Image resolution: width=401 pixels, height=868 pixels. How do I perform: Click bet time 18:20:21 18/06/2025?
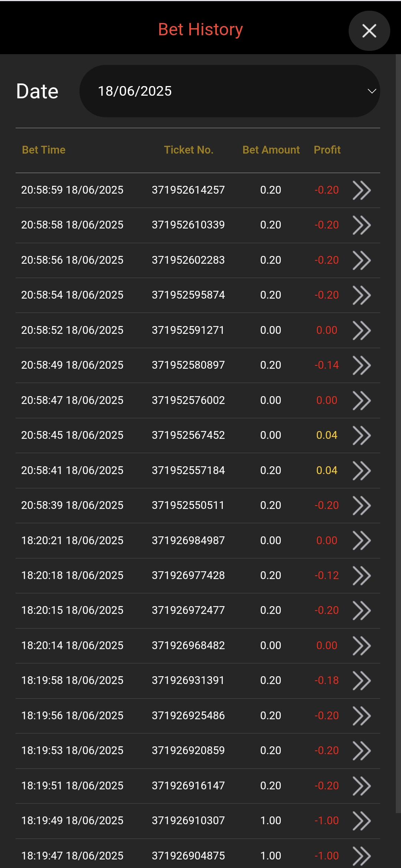pyautogui.click(x=72, y=540)
